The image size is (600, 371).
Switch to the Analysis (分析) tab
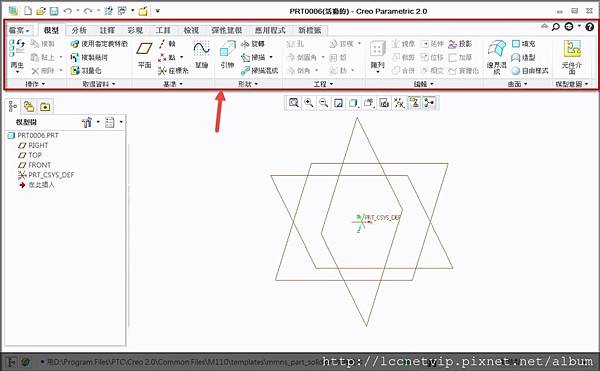tap(79, 30)
